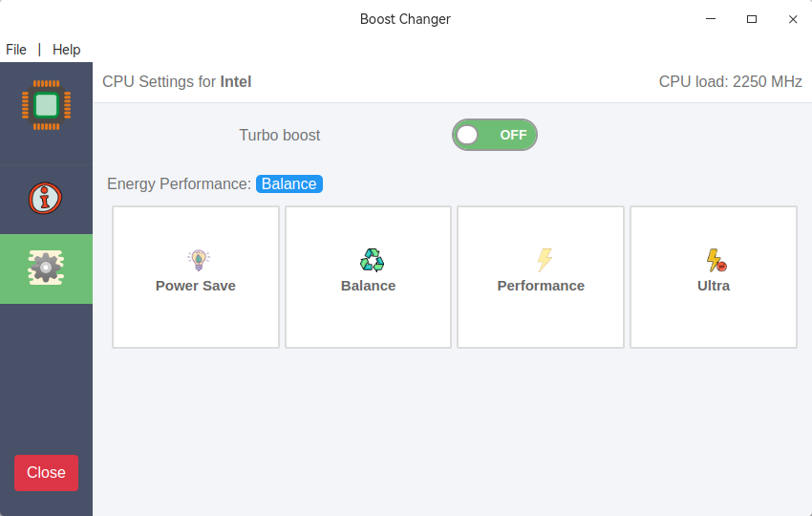Open the Help menu
This screenshot has width=812, height=516.
pyautogui.click(x=67, y=50)
